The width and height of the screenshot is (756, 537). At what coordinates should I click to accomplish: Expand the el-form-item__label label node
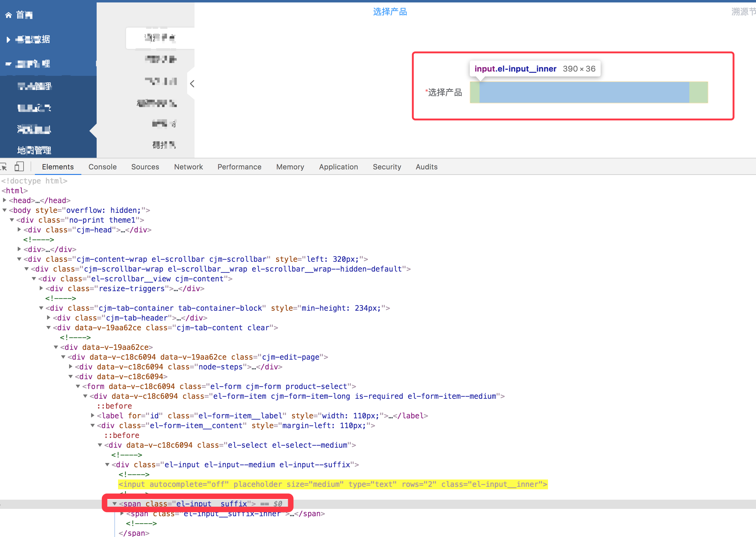tap(93, 416)
